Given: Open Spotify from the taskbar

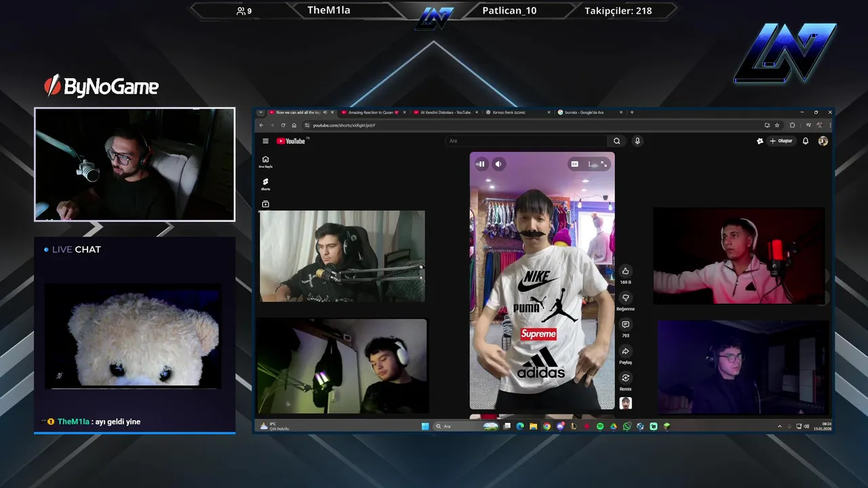Looking at the screenshot, I should [x=600, y=426].
